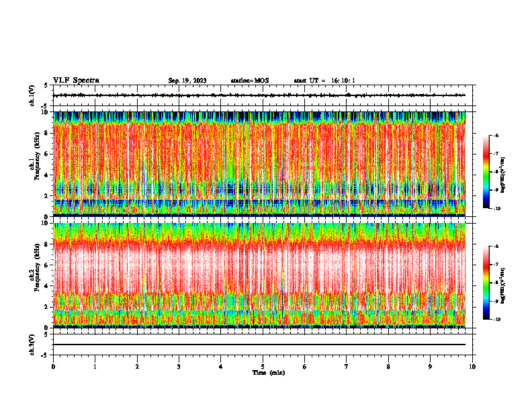This screenshot has height=411, width=532.
Task: Click time axis tick label "0"
Action: click(x=53, y=367)
